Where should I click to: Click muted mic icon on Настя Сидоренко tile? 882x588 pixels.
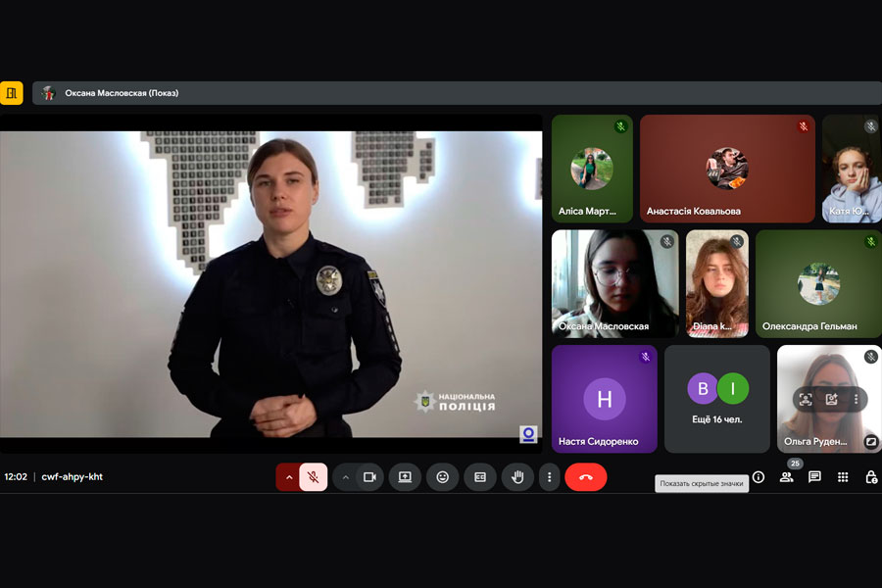click(x=645, y=357)
